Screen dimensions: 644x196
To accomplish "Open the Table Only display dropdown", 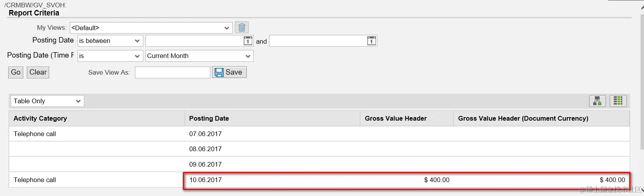I will [x=47, y=101].
